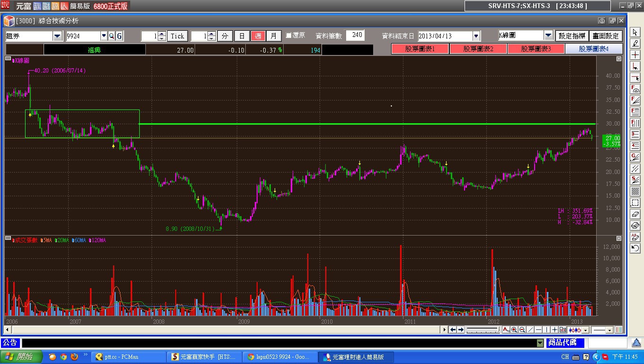
Task: Pick the three-part horizontal division tool
Action: click(x=635, y=135)
